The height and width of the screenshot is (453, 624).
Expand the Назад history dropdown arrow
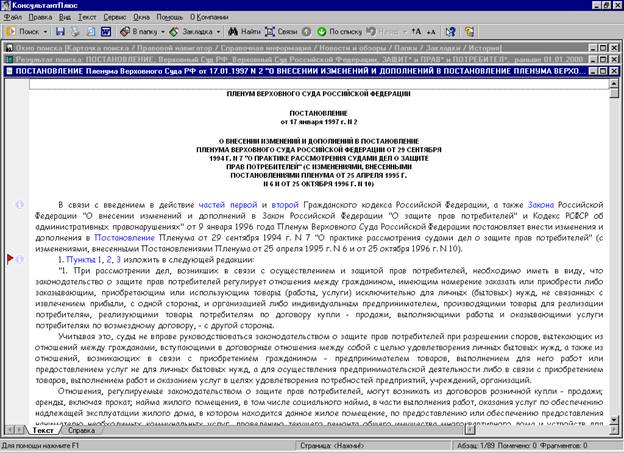404,31
